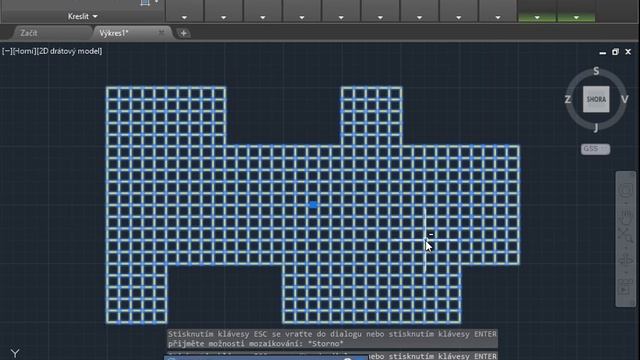Click the UCS Y axis icon
Screen dimensions: 640x360
coord(15,353)
